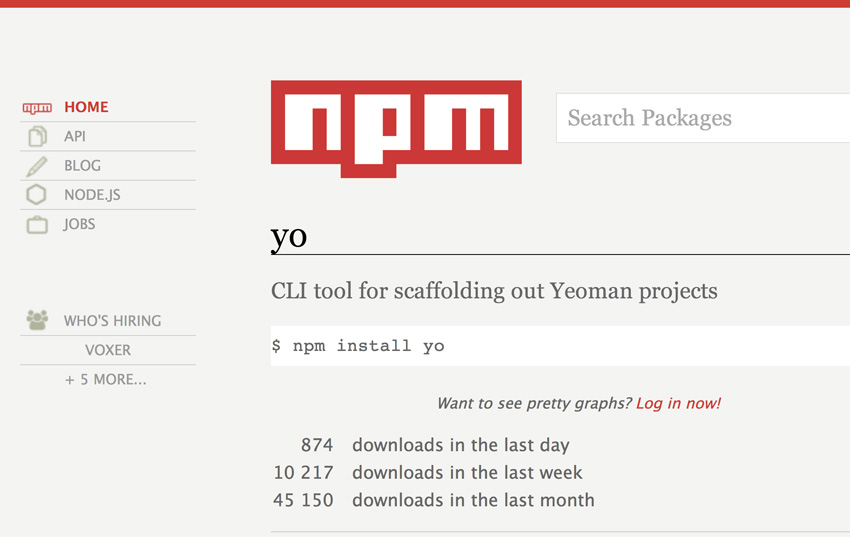Click the Yeoman projects description text

[494, 292]
